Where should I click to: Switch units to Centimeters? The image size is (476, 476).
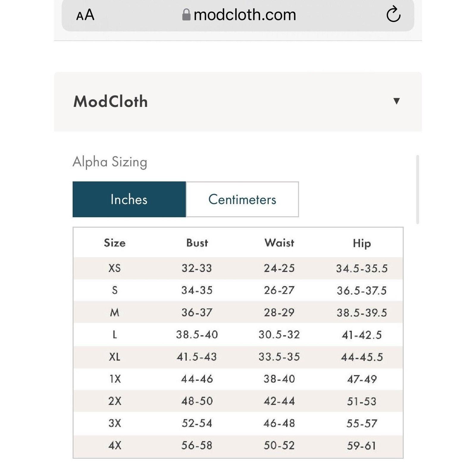242,199
